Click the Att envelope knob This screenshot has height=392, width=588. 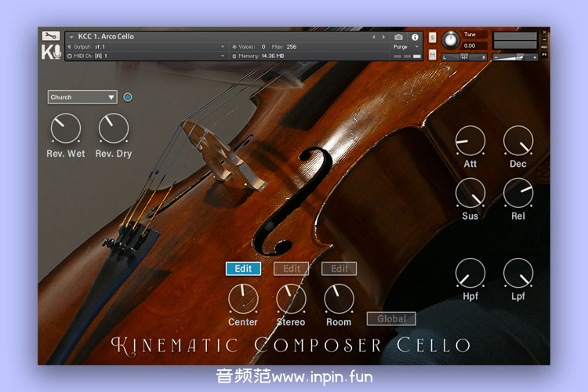[x=470, y=140]
